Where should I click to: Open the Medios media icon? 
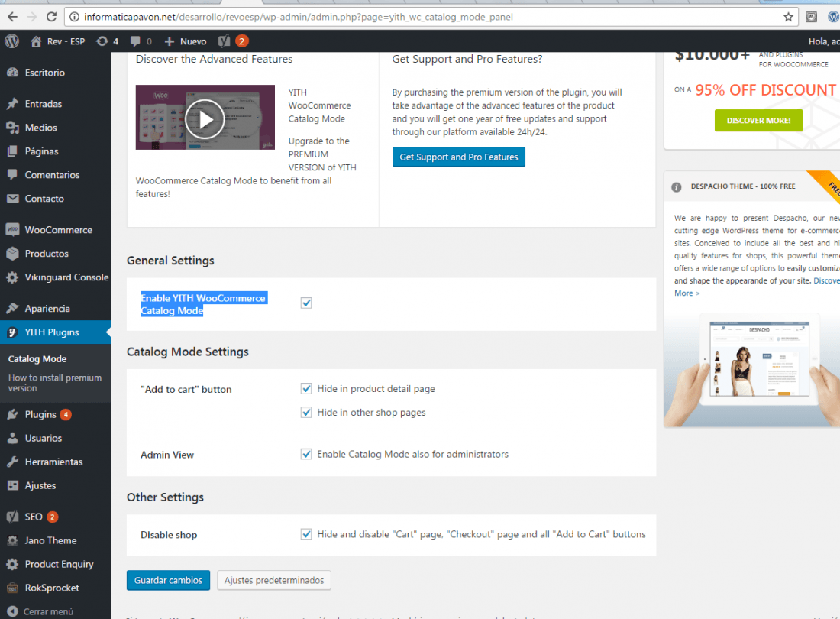tap(13, 128)
